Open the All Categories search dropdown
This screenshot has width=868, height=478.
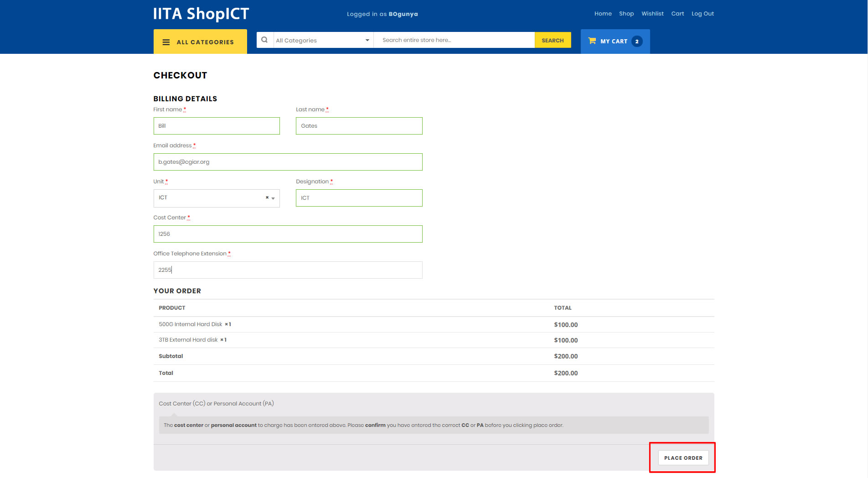[323, 40]
